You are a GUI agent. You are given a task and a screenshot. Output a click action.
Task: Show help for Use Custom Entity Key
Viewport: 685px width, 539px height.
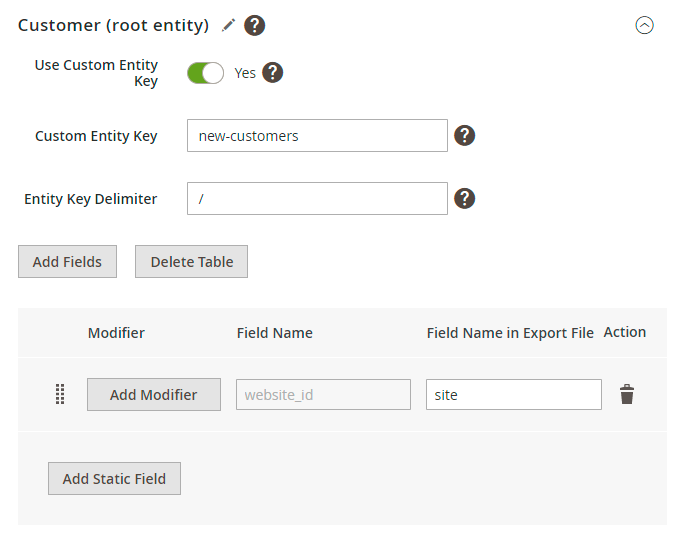272,72
